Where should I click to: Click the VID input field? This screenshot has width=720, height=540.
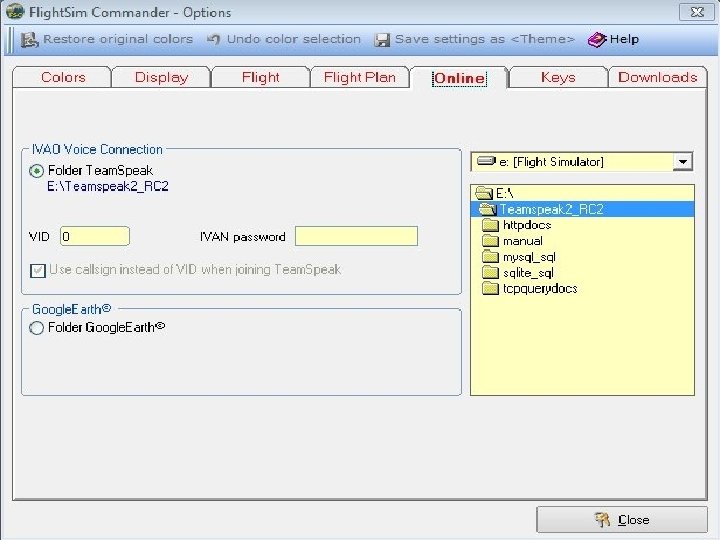[x=95, y=236]
